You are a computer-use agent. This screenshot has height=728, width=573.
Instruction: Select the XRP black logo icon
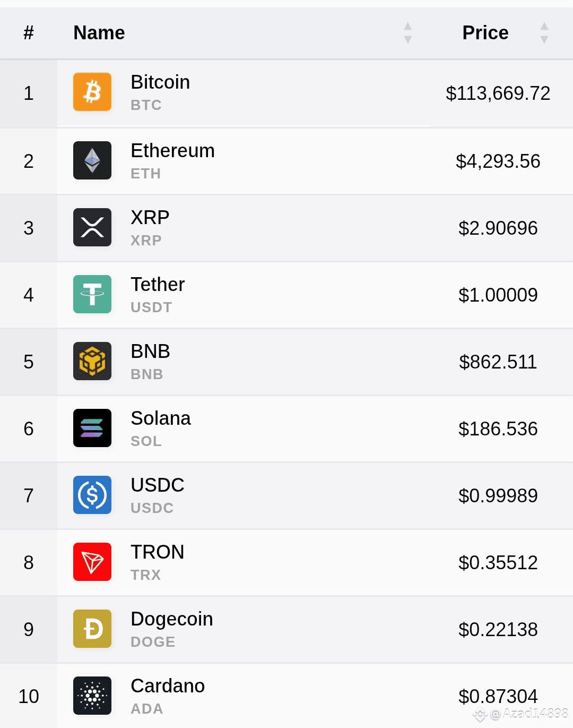[92, 227]
